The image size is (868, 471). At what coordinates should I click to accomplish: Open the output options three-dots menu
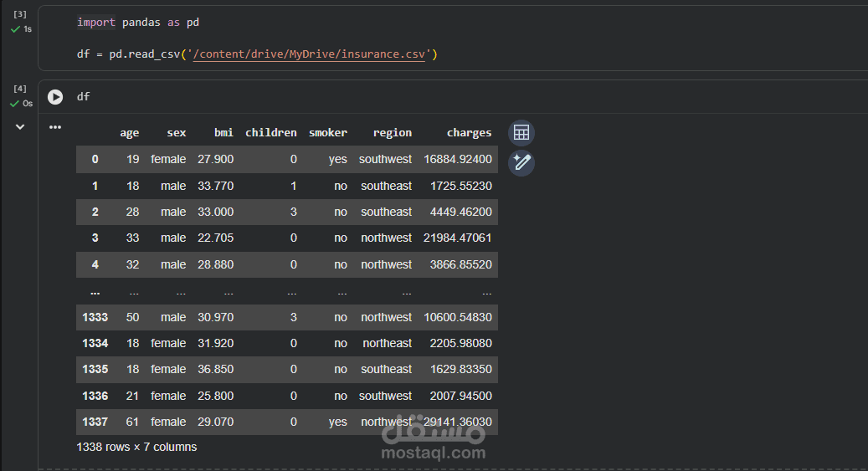(54, 127)
